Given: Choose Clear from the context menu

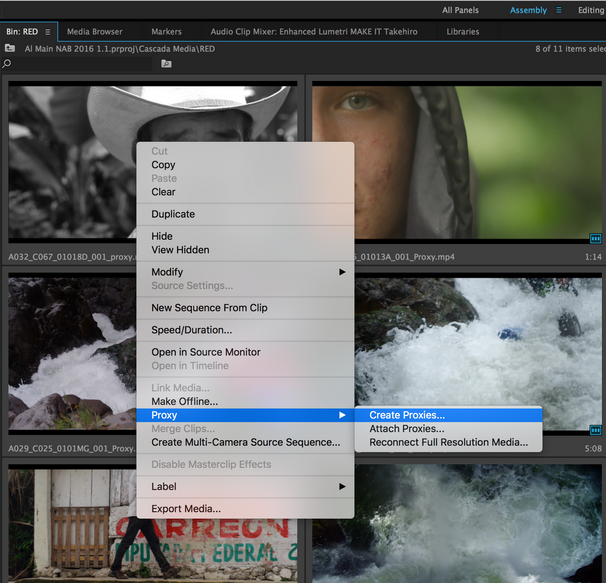Looking at the screenshot, I should pyautogui.click(x=245, y=192).
